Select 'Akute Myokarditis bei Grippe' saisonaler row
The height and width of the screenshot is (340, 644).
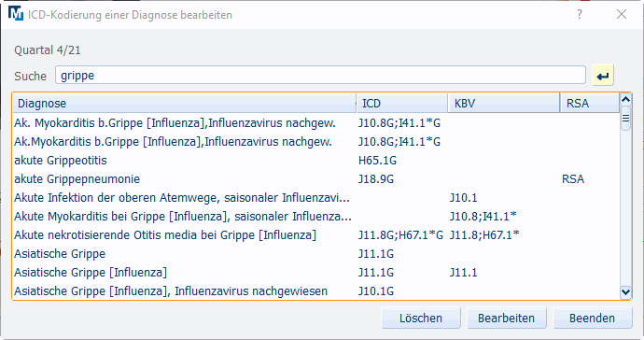click(x=315, y=217)
